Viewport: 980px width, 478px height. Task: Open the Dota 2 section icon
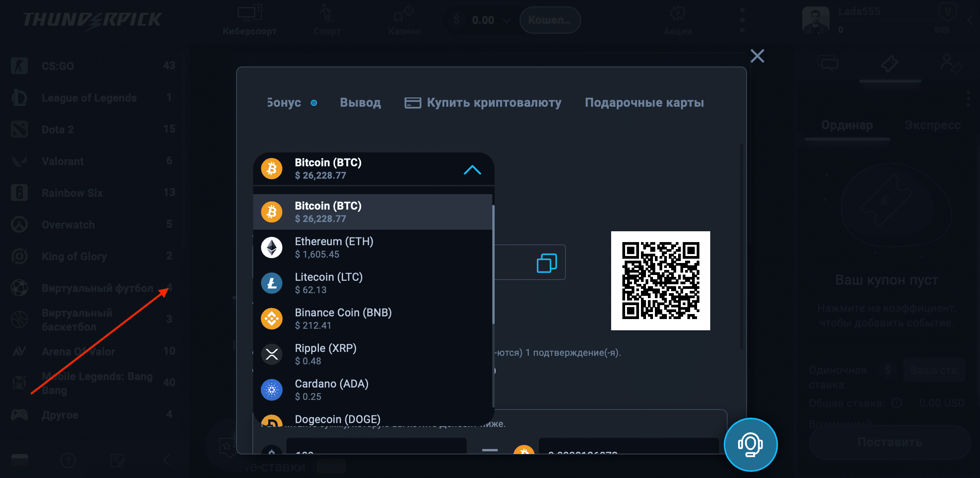click(19, 130)
